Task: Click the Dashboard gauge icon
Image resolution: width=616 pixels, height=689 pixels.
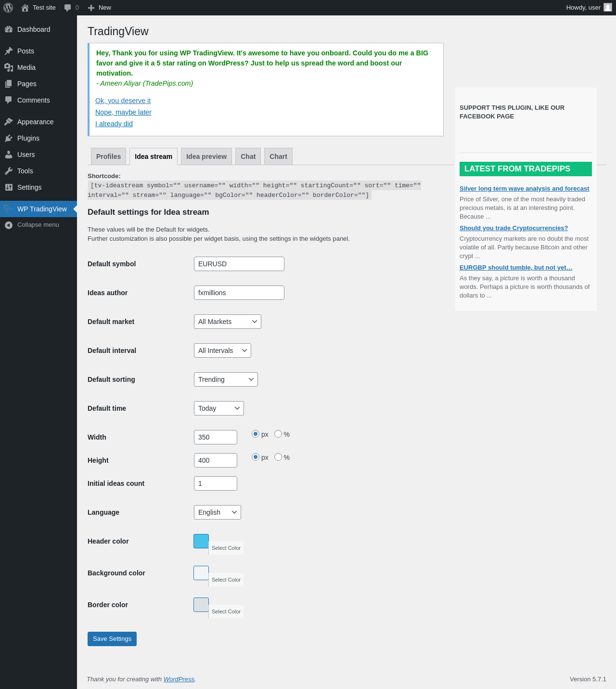Action: [9, 29]
